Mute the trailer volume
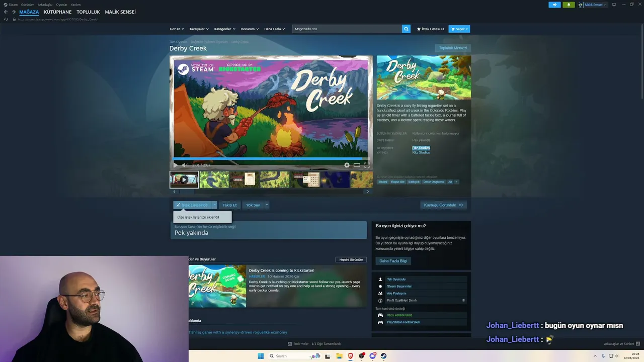Viewport: 644px width, 362px height. (x=184, y=165)
